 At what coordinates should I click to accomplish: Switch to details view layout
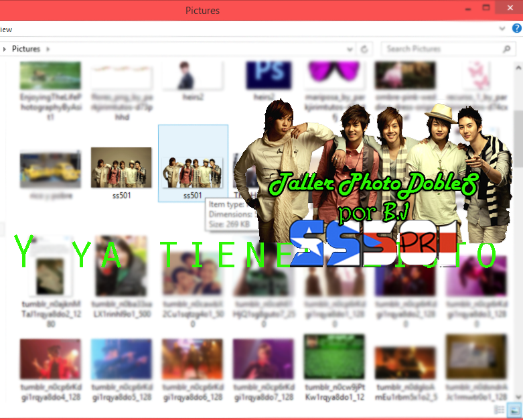pyautogui.click(x=499, y=410)
